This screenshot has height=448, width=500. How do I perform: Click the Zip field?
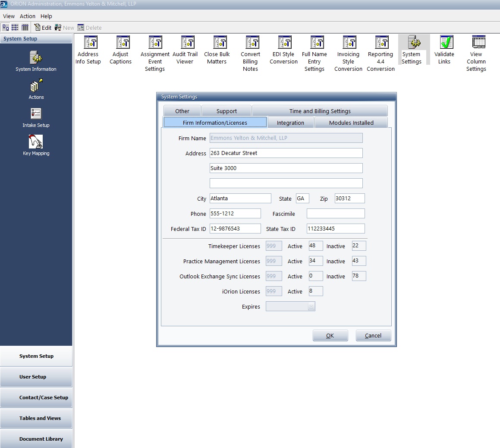(x=349, y=199)
